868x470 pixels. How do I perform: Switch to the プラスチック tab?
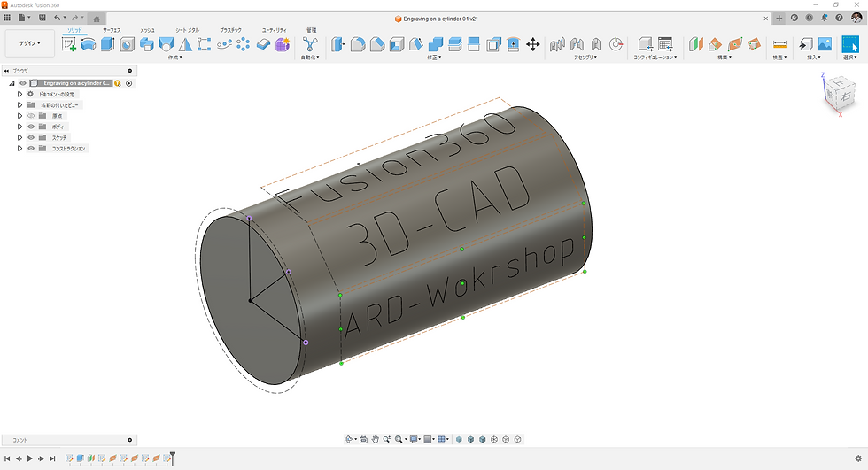[x=230, y=30]
